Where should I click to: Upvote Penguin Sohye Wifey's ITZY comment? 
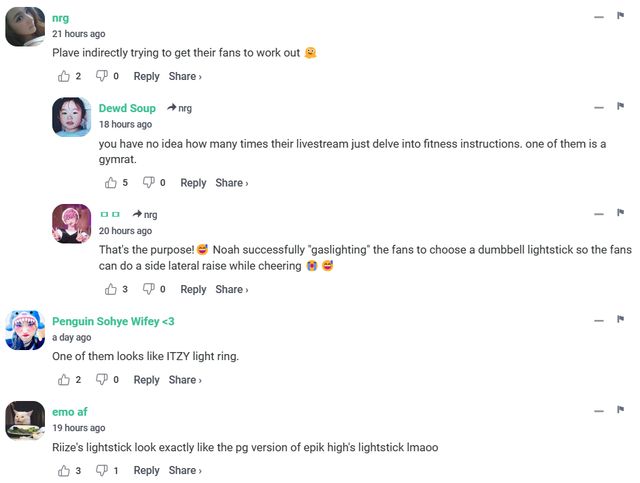(64, 380)
